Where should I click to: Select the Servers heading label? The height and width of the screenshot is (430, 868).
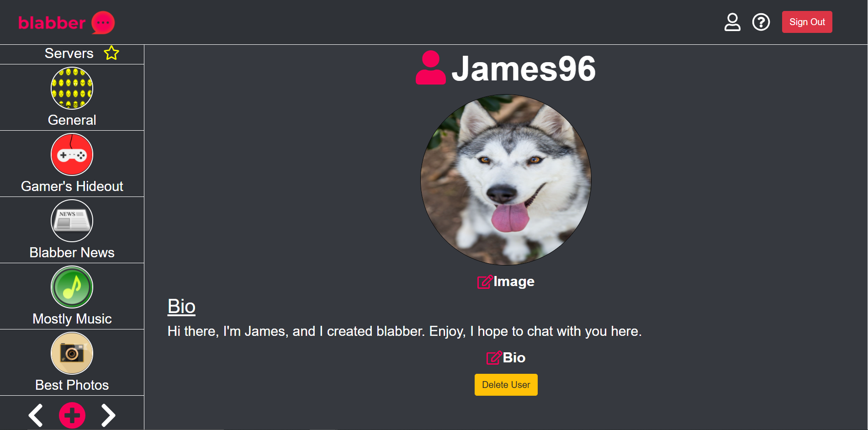(69, 53)
